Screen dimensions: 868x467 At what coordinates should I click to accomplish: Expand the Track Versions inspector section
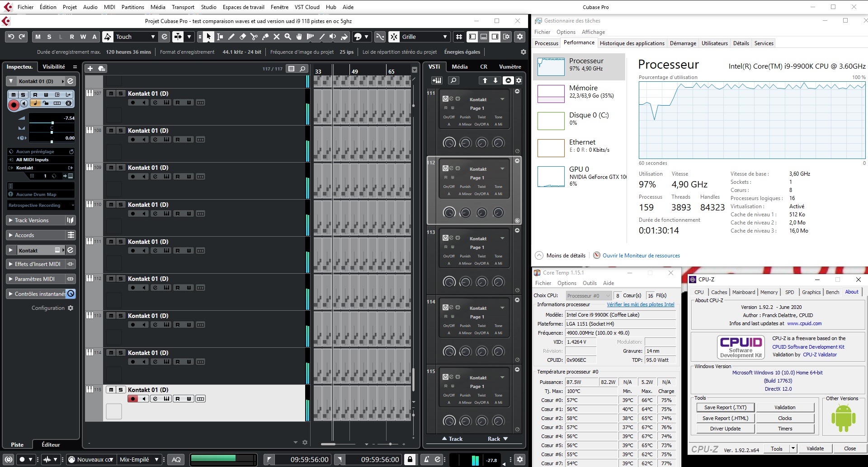point(32,220)
